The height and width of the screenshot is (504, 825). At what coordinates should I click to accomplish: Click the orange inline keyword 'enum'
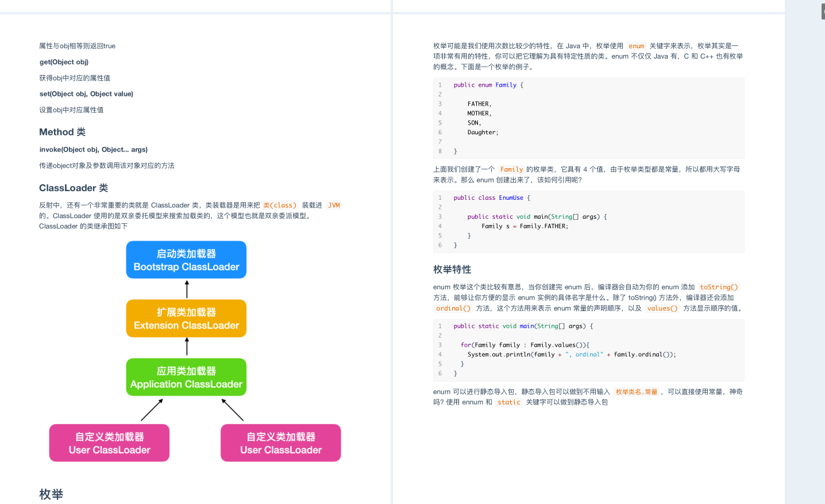tap(636, 46)
